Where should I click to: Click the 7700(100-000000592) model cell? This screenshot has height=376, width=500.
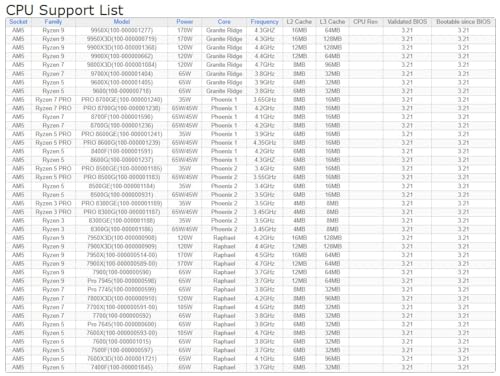[122, 316]
